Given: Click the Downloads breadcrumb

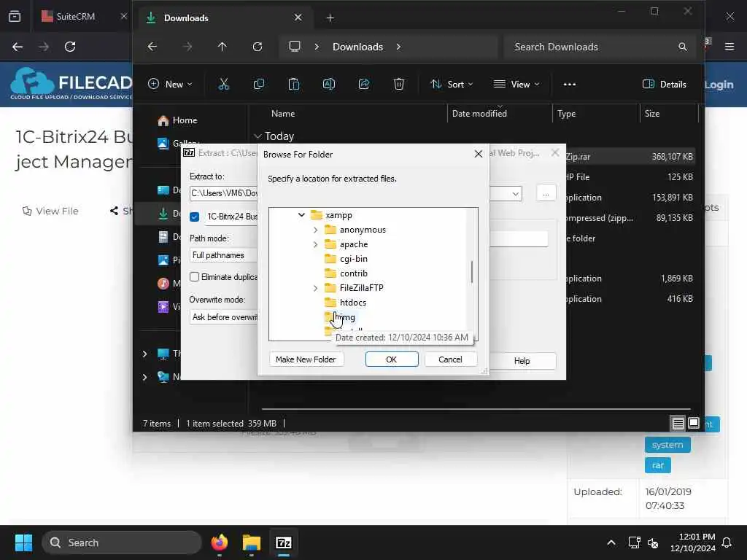Looking at the screenshot, I should 357,47.
